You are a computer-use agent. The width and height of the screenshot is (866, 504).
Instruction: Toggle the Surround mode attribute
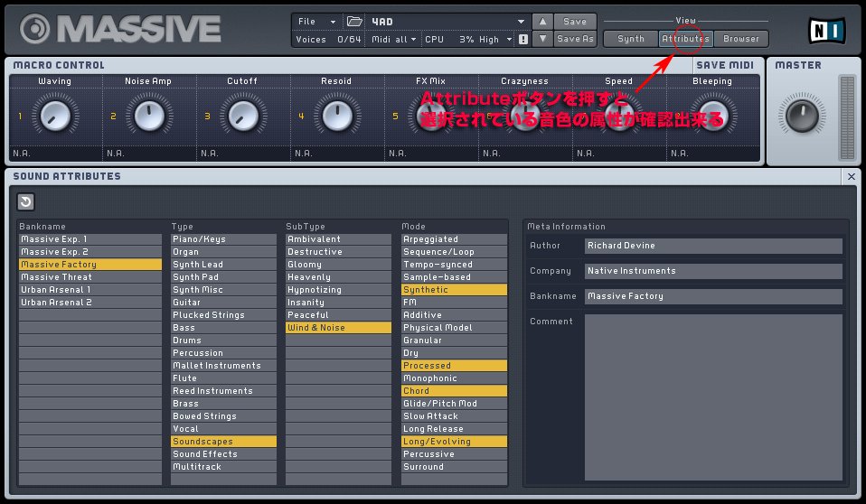click(454, 467)
